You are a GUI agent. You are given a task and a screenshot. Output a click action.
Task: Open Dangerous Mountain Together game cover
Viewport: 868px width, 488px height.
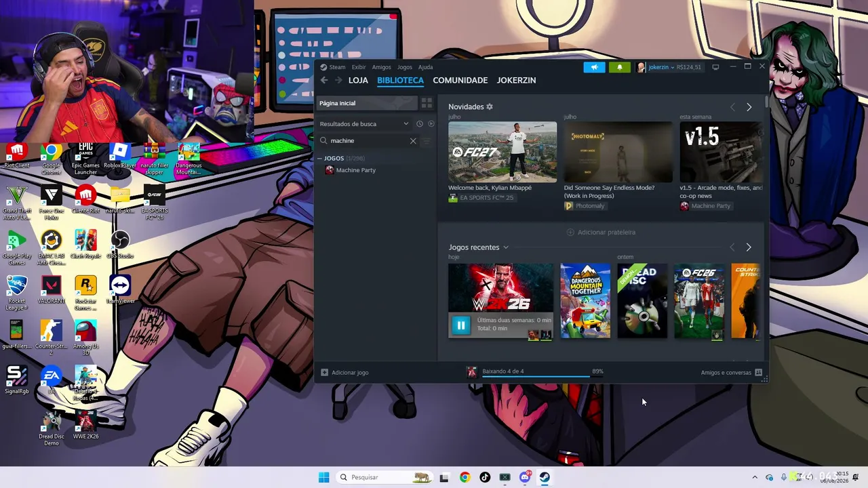(585, 301)
